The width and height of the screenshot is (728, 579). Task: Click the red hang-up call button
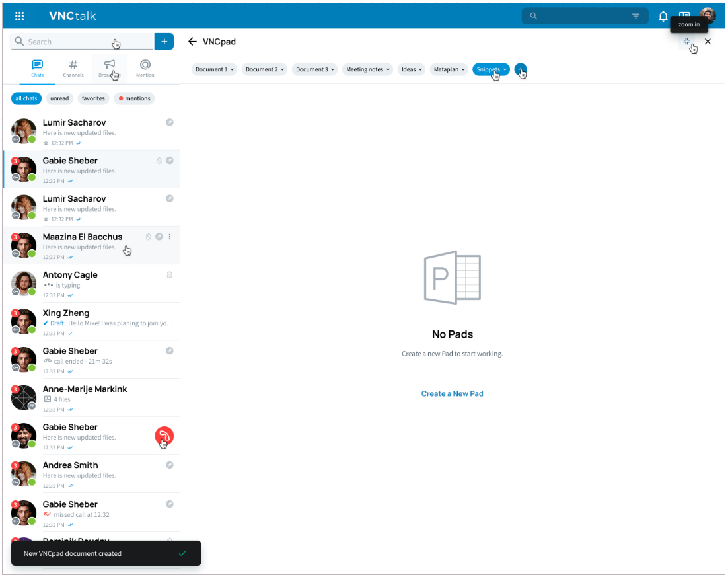[164, 436]
